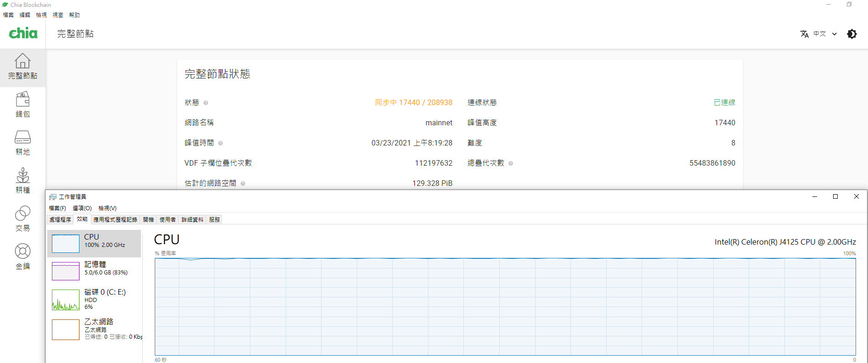Open the 幫助 menu in Chia

[74, 15]
